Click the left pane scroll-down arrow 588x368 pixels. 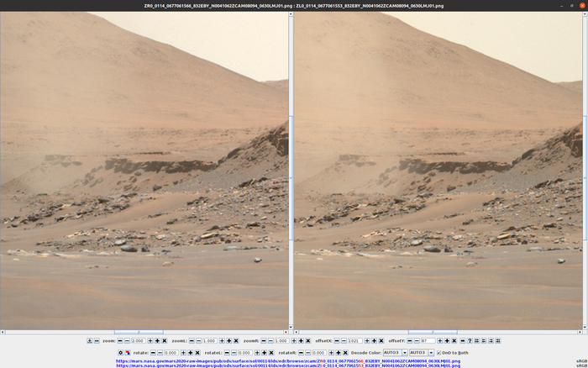tap(291, 328)
